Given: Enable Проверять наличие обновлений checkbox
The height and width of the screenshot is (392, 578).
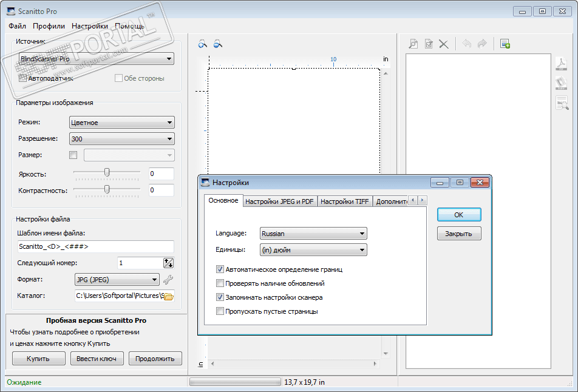Looking at the screenshot, I should (220, 283).
